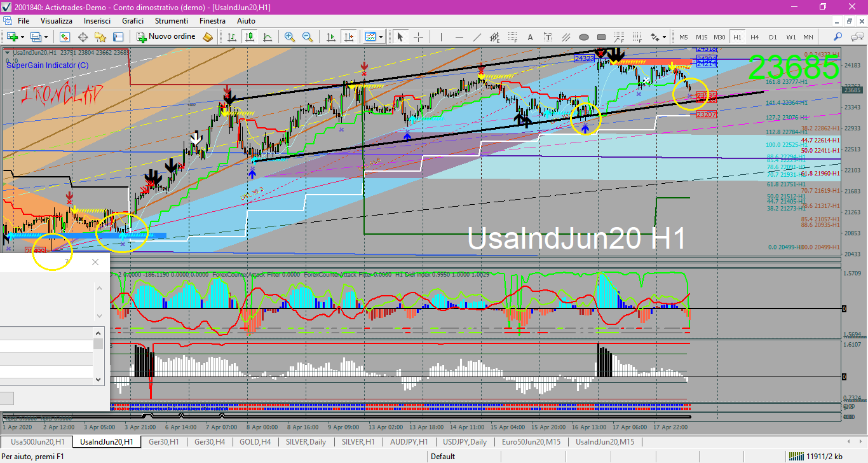Viewport: 868px width, 463px height.
Task: Open the new chart toolbar button
Action: (11, 37)
